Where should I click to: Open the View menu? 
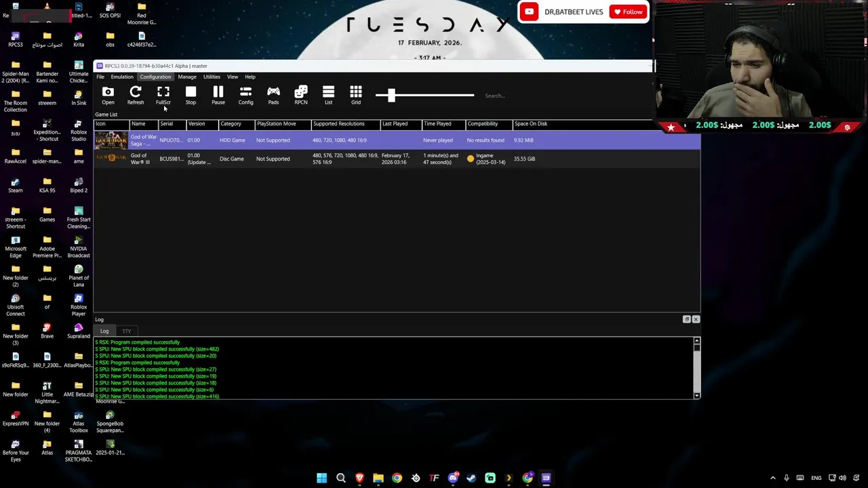pyautogui.click(x=233, y=77)
